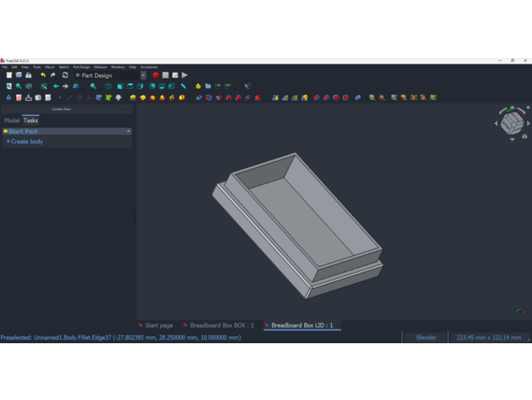Image resolution: width=532 pixels, height=400 pixels.
Task: Click the Create new document icon
Action: pos(8,75)
